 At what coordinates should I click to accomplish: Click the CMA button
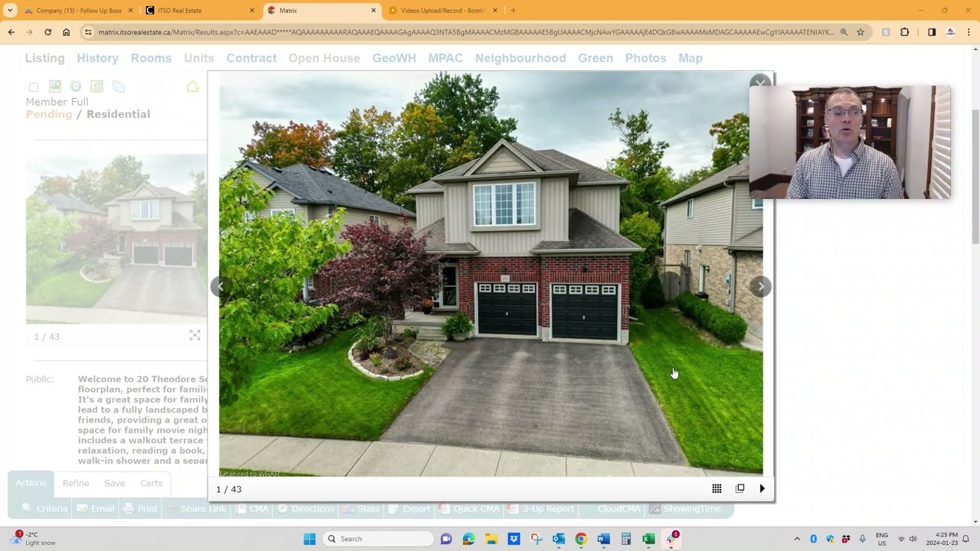[253, 509]
